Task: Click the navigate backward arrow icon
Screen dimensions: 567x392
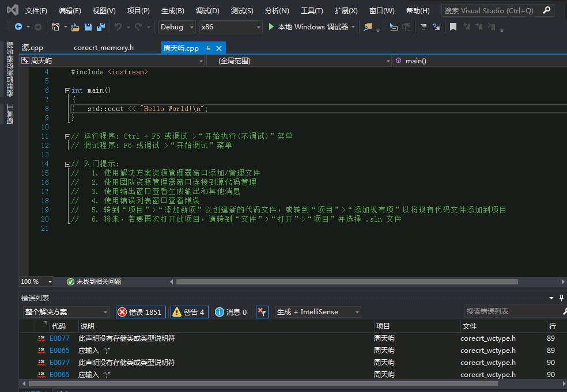Action: tap(18, 26)
